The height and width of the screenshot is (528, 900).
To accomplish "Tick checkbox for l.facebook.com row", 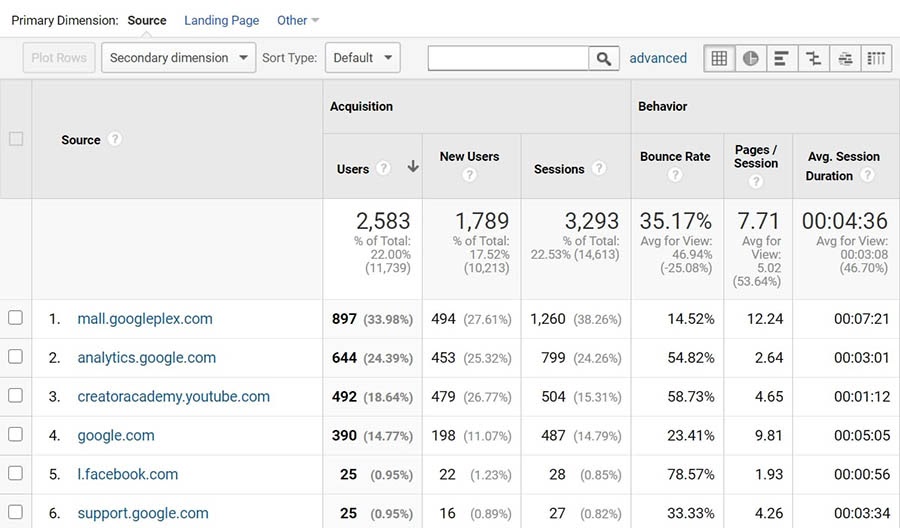I will point(15,473).
